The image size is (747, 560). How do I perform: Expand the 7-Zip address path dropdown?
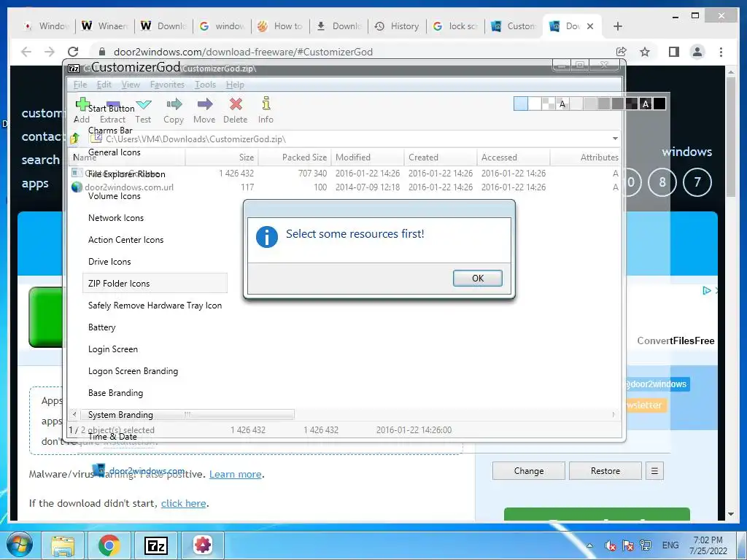point(615,139)
